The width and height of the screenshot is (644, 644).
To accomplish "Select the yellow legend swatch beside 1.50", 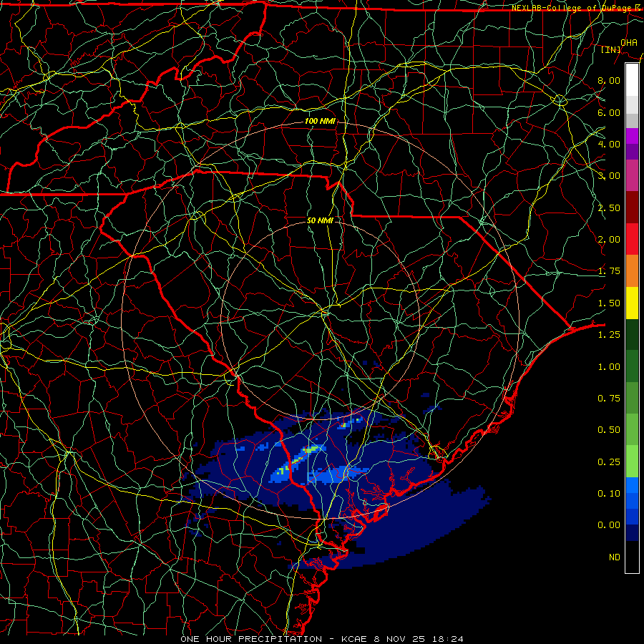I will point(632,303).
